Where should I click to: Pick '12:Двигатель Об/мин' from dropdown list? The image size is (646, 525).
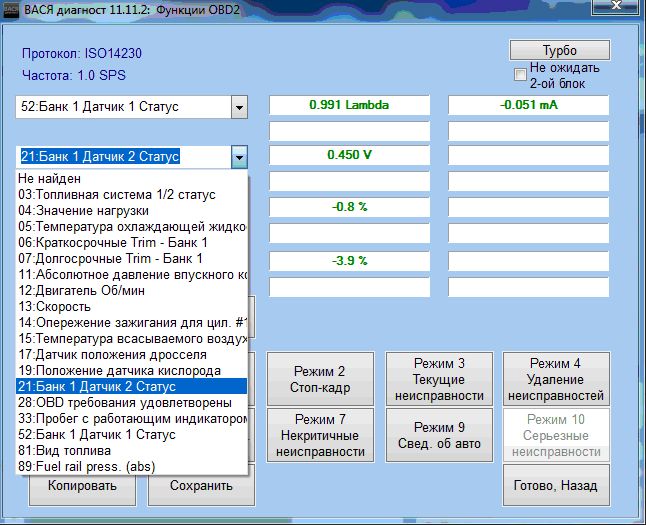click(x=132, y=291)
